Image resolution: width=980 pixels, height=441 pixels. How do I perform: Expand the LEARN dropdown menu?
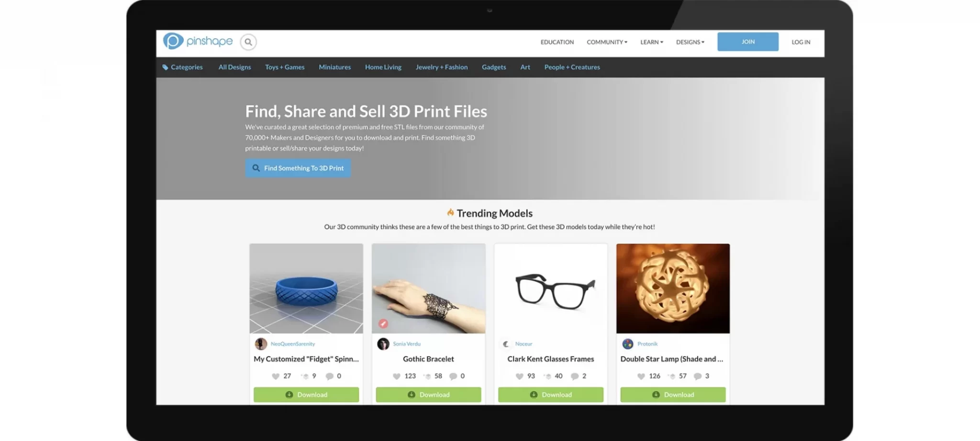652,42
